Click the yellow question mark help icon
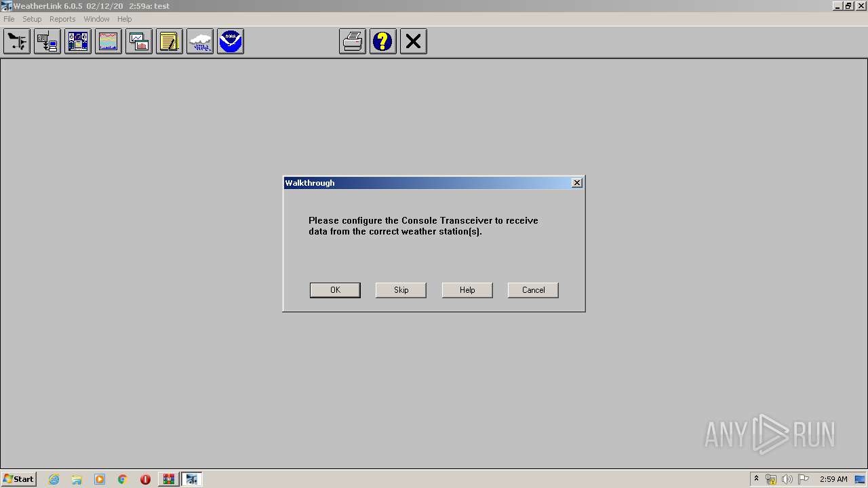The image size is (868, 488). (383, 41)
